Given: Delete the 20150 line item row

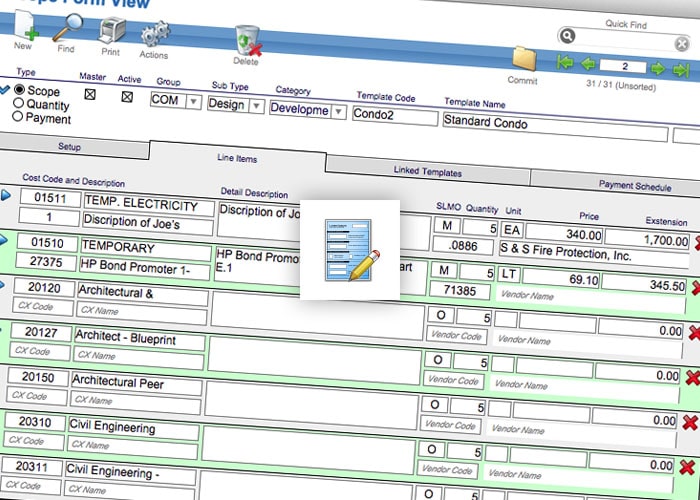Looking at the screenshot, I should [x=690, y=422].
